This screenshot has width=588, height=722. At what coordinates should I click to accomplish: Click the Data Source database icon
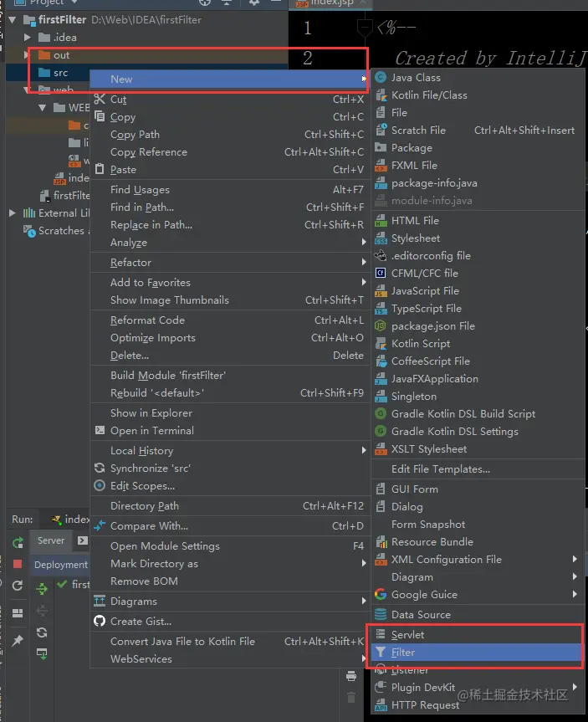pyautogui.click(x=381, y=614)
